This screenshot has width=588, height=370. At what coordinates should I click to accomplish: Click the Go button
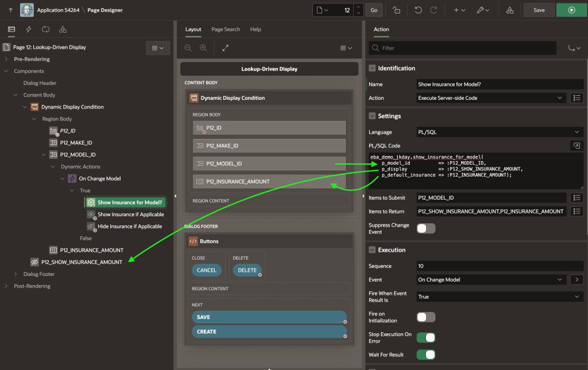tap(374, 10)
